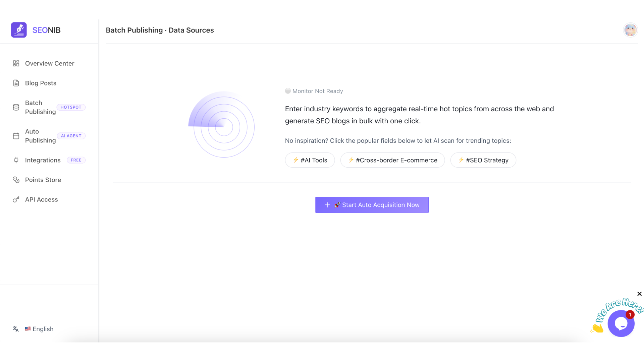Click the Overview Center grid icon
The height and width of the screenshot is (362, 644).
point(16,63)
